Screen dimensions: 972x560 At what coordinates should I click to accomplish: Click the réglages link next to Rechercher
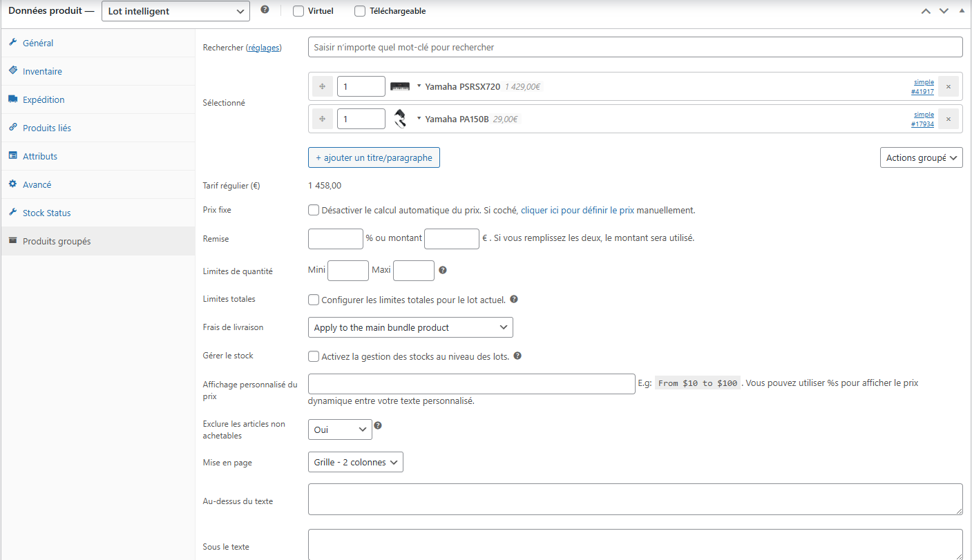coord(264,48)
